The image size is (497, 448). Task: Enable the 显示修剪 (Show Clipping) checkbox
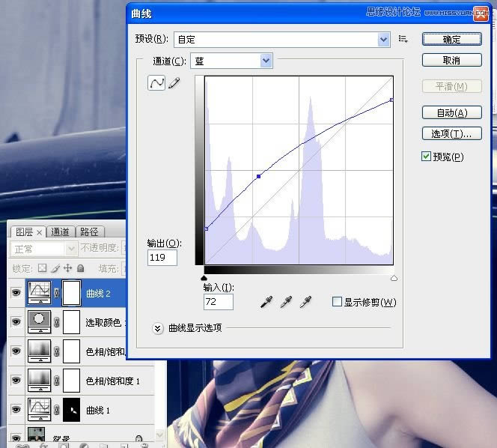(x=337, y=302)
